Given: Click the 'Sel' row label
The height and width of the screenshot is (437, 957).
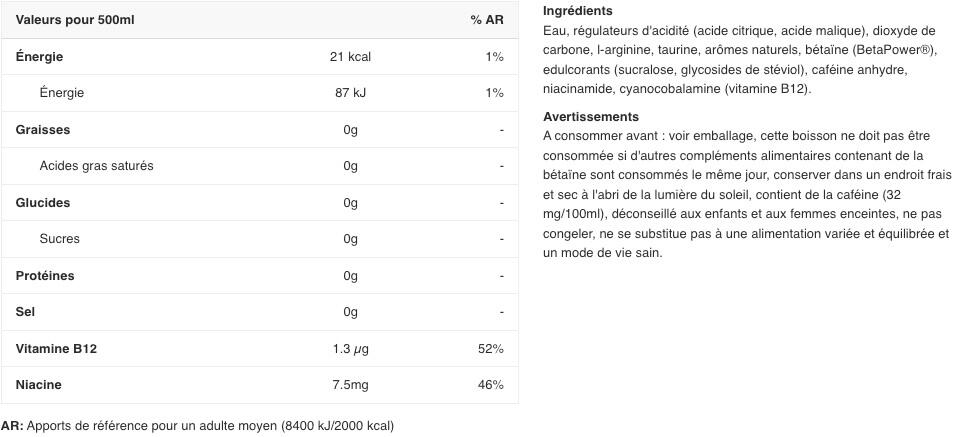Looking at the screenshot, I should point(26,312).
